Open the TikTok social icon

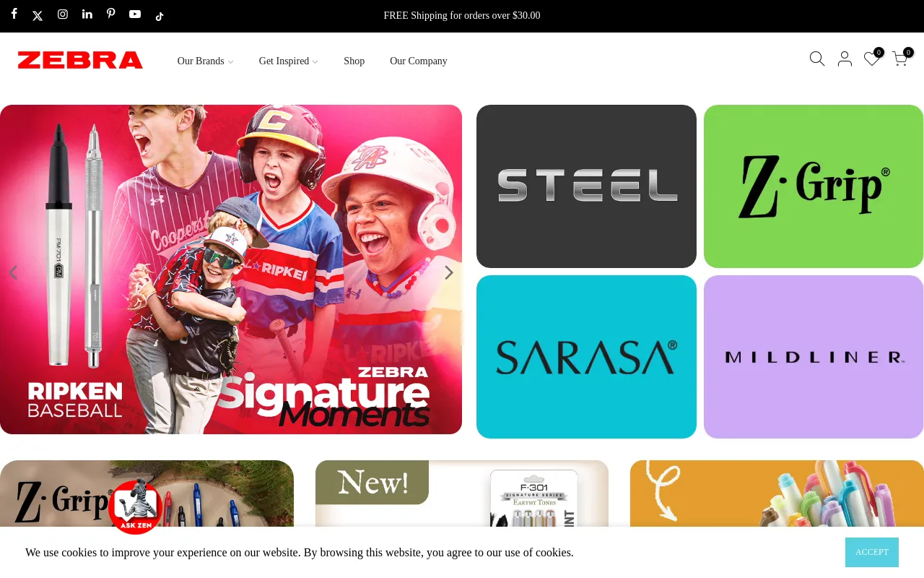[x=160, y=16]
